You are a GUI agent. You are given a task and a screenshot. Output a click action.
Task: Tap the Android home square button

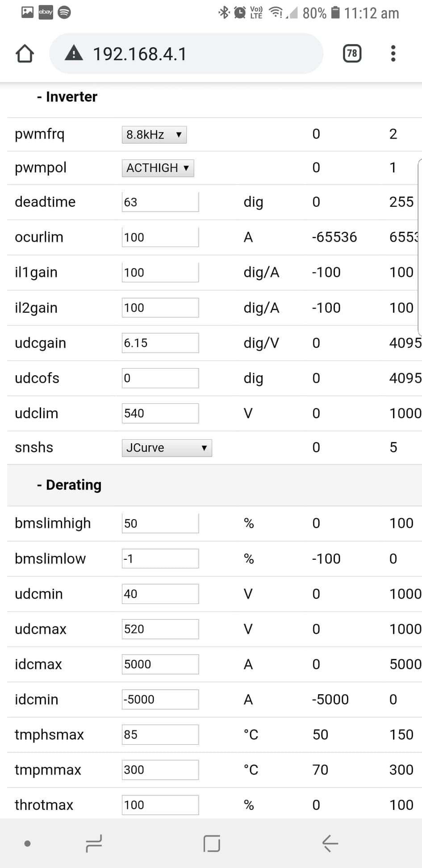pyautogui.click(x=212, y=843)
